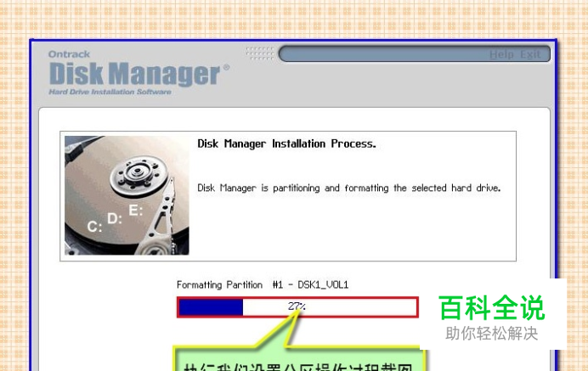
Task: Click the Help button in header
Action: tap(501, 54)
